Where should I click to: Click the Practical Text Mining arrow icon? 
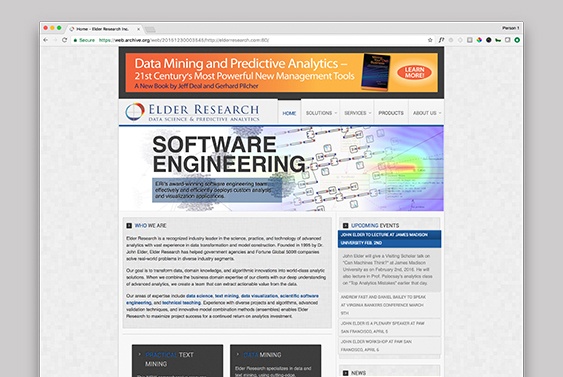tap(140, 354)
